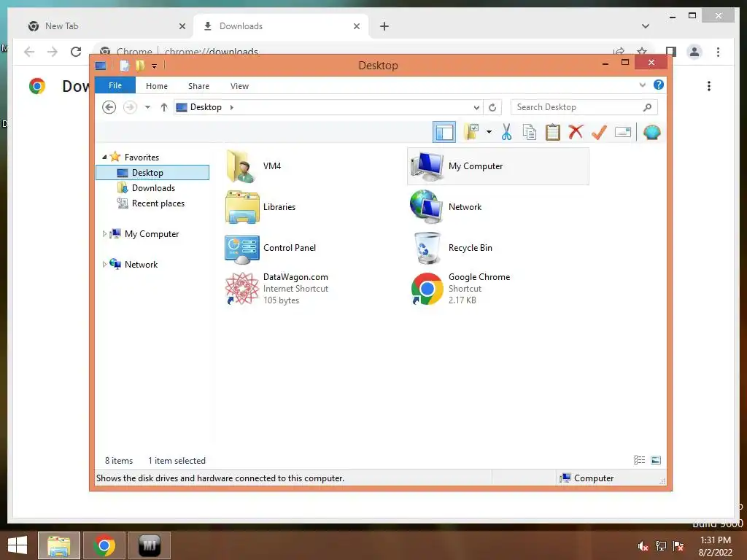Click the blue shell icon in toolbar

click(651, 132)
